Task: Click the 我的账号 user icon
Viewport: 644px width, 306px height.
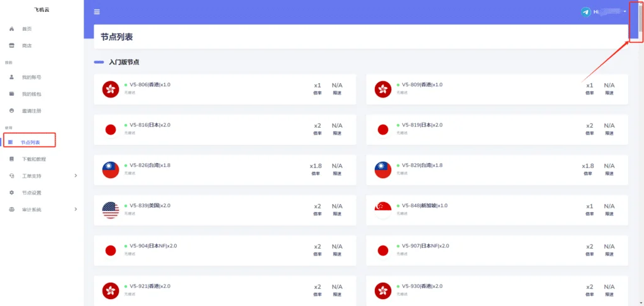Action: coord(11,77)
